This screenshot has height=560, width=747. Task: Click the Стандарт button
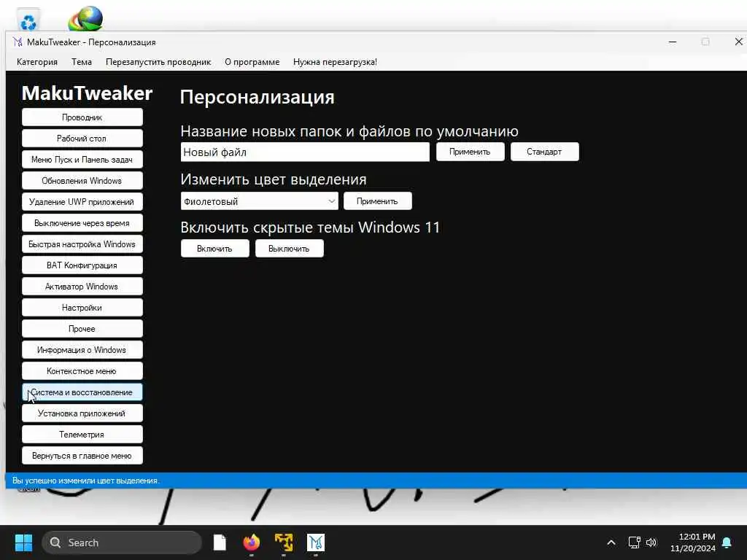[x=544, y=152]
